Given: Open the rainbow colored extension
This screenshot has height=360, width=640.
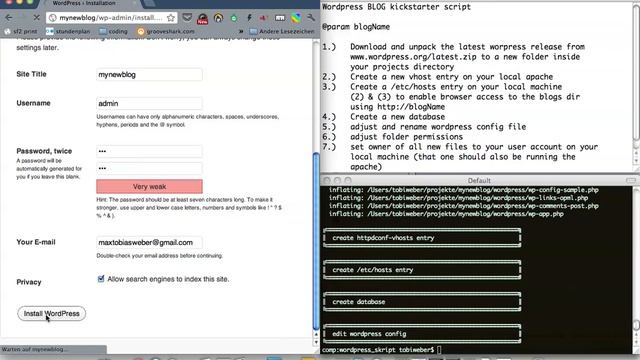Looking at the screenshot, I should pyautogui.click(x=296, y=18).
